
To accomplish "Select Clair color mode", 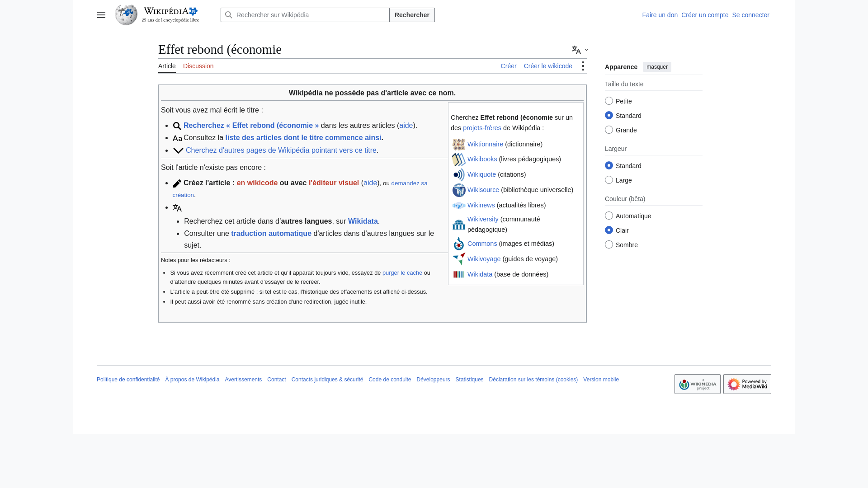I will click(609, 230).
